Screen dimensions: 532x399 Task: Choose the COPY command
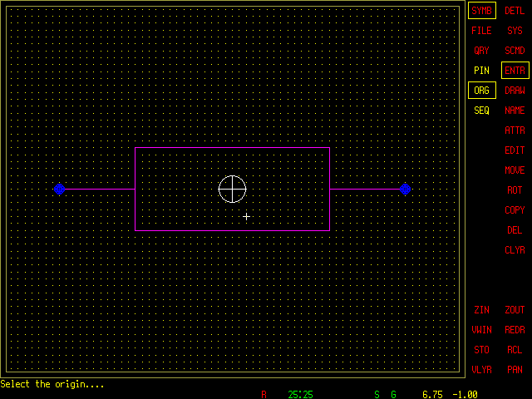tap(515, 210)
